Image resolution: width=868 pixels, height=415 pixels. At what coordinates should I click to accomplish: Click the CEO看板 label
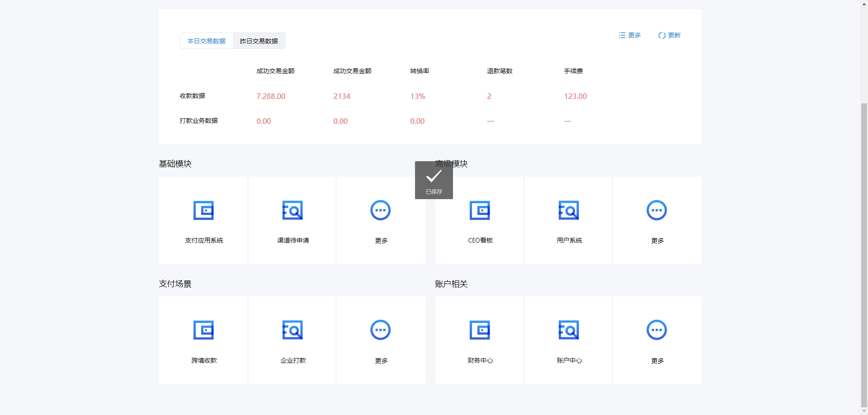[480, 240]
